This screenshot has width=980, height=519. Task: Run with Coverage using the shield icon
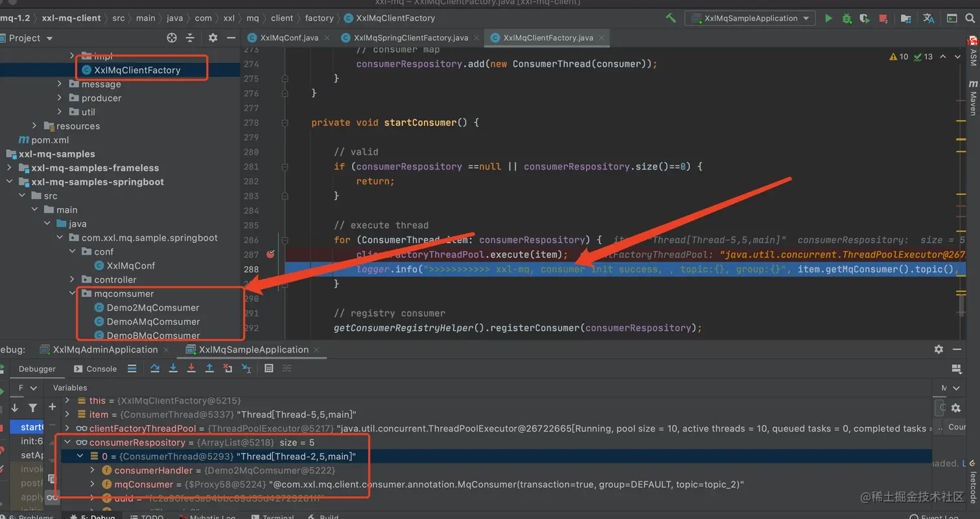point(864,18)
